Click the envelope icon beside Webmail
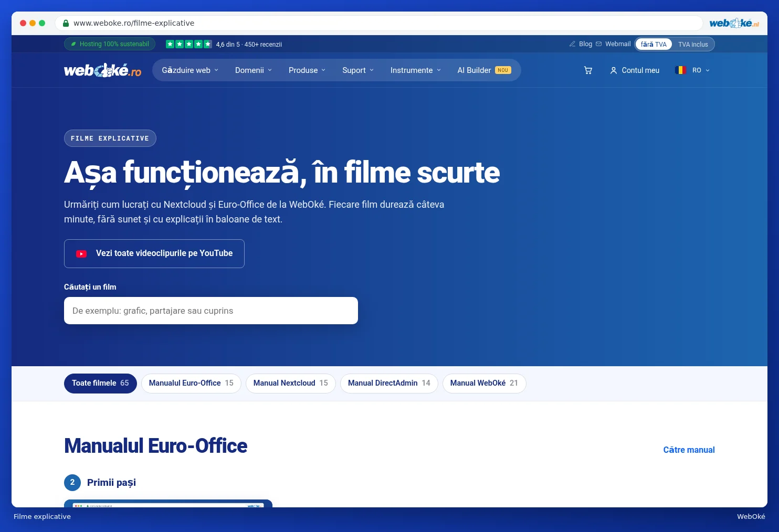The height and width of the screenshot is (532, 779). click(598, 44)
